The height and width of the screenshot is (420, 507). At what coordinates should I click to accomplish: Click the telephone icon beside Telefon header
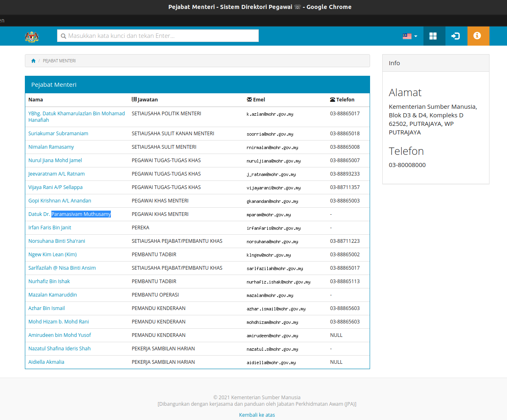point(333,100)
